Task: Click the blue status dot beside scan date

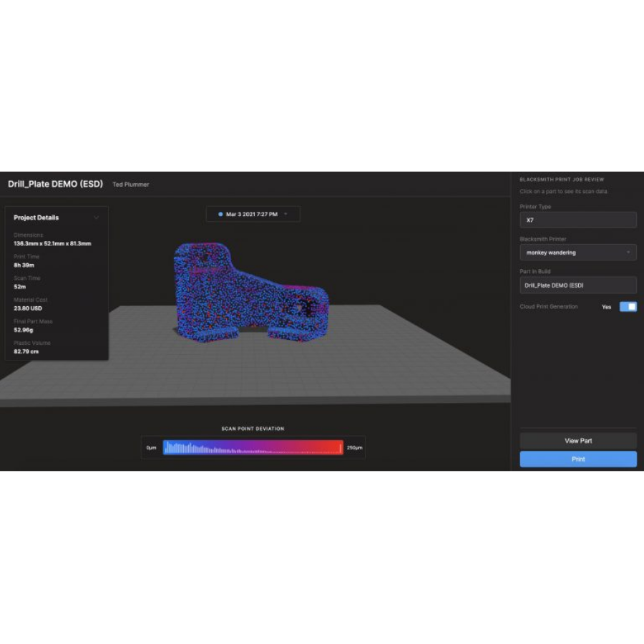Action: [x=220, y=214]
